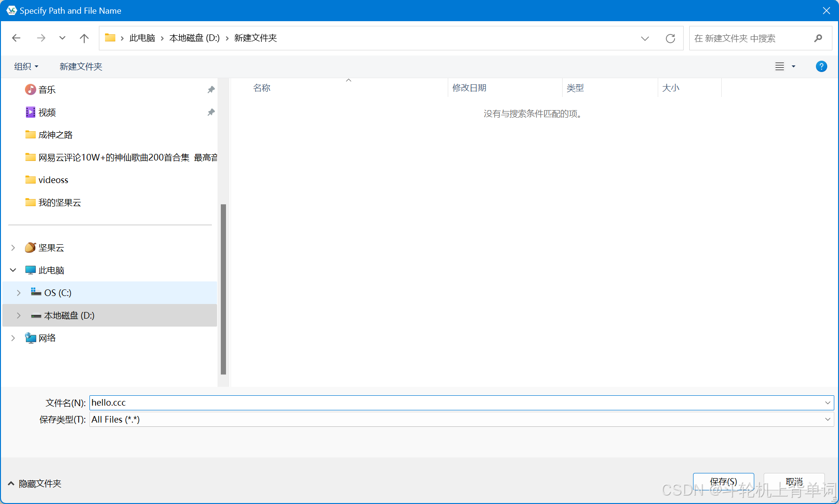Image resolution: width=839 pixels, height=504 pixels.
Task: Open 网络 in the sidebar
Action: 47,337
